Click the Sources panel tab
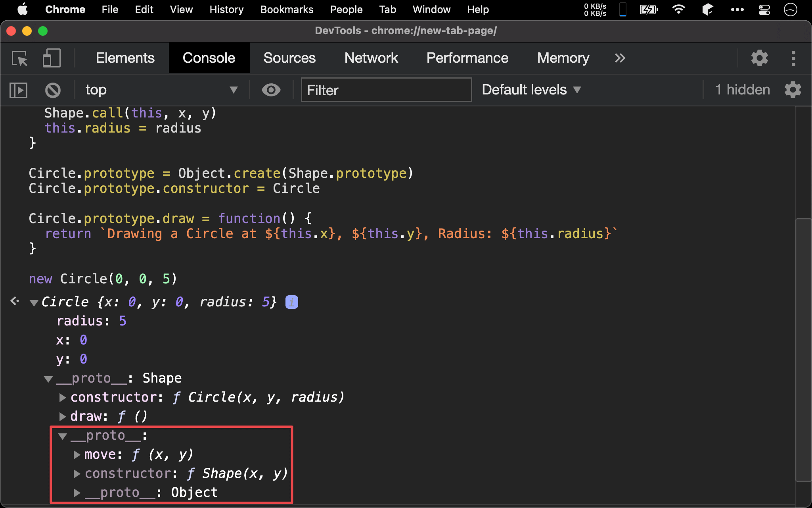The width and height of the screenshot is (812, 508). point(290,57)
